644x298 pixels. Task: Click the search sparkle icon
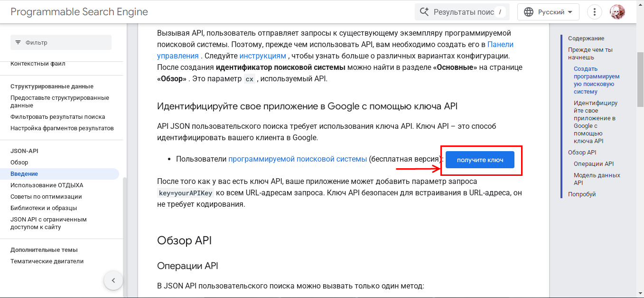[424, 12]
